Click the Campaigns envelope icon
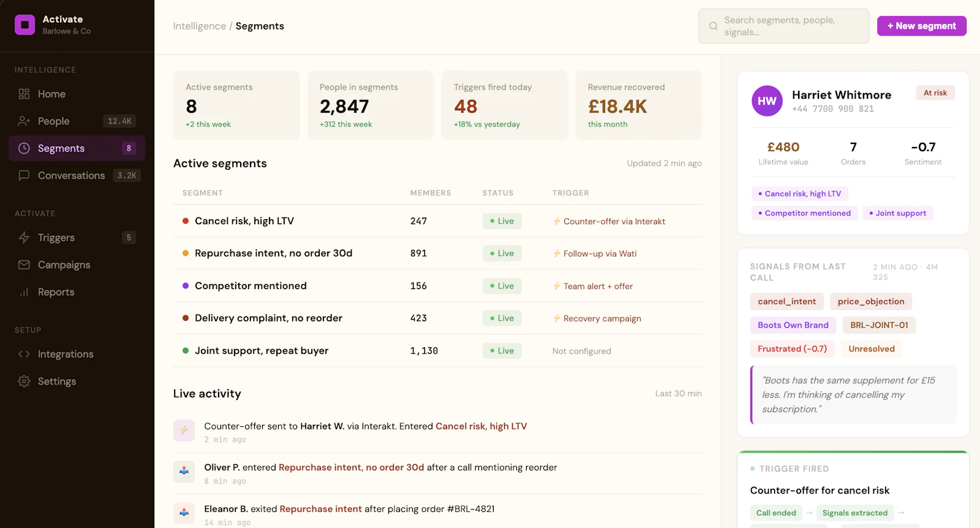 (x=24, y=265)
